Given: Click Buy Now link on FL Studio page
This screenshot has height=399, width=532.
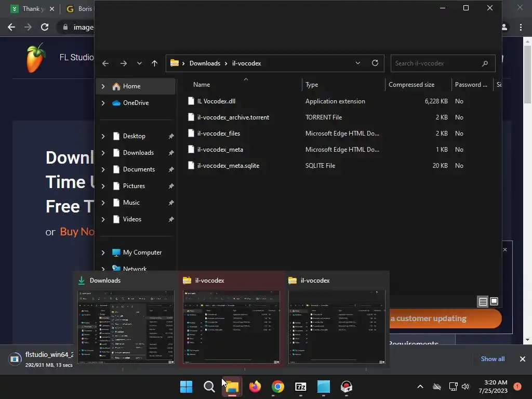Looking at the screenshot, I should pyautogui.click(x=77, y=232).
